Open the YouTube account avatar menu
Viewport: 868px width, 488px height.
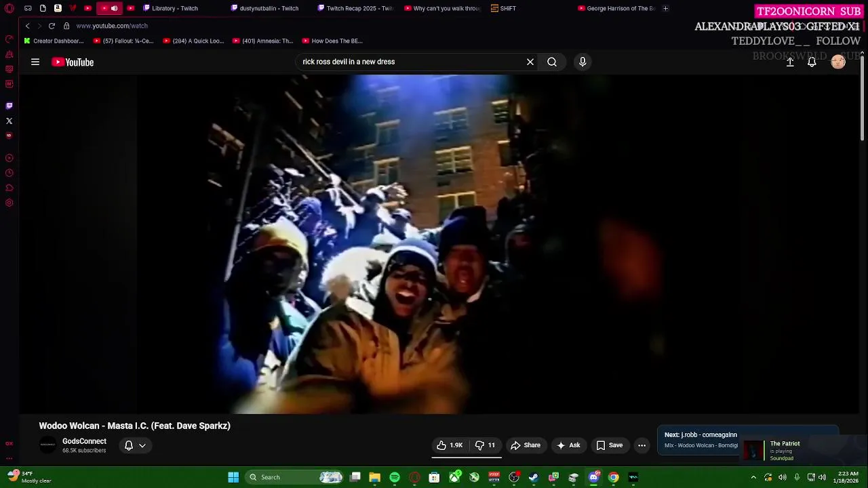[x=838, y=62]
